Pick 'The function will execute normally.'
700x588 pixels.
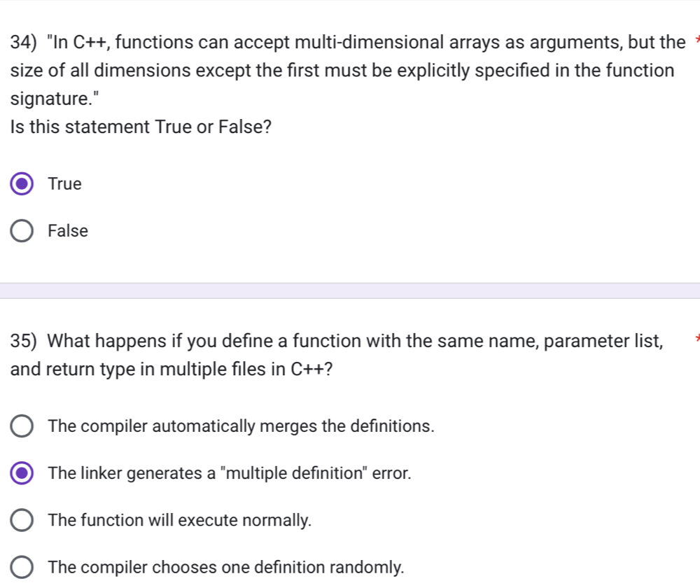[x=22, y=519]
